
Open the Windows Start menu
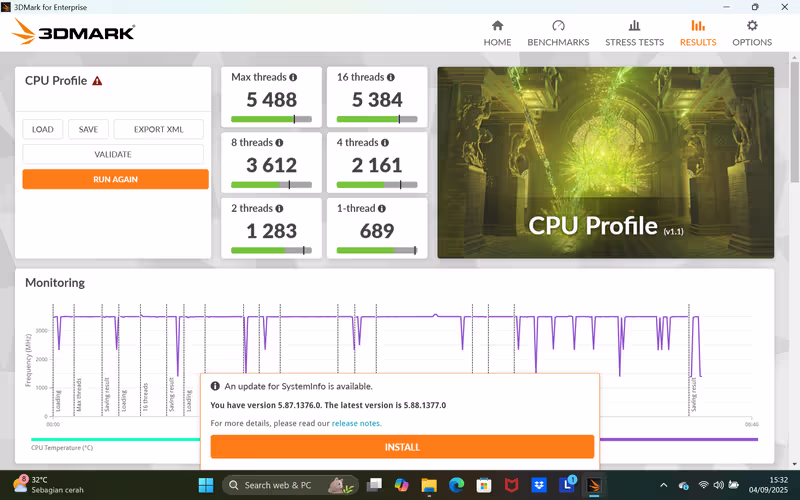click(x=206, y=485)
